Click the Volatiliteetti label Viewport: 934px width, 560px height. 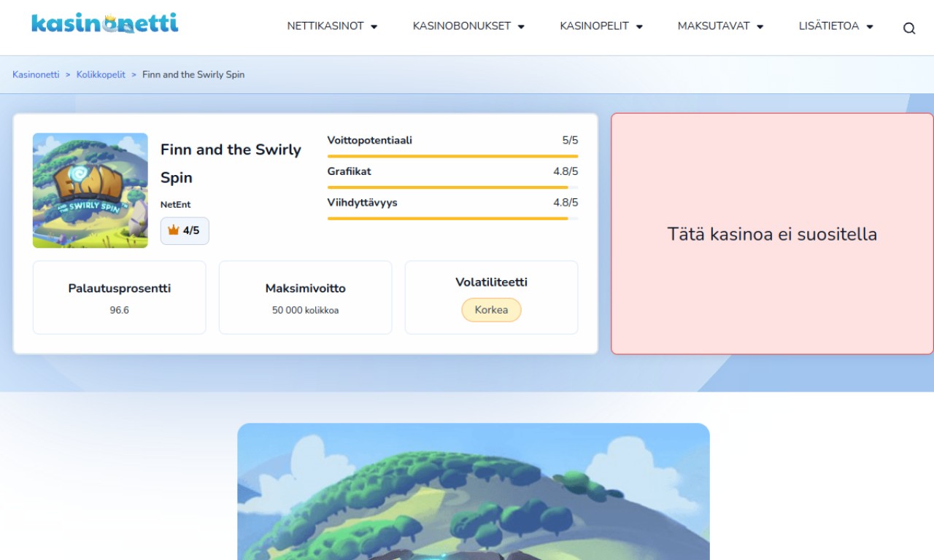pyautogui.click(x=491, y=282)
